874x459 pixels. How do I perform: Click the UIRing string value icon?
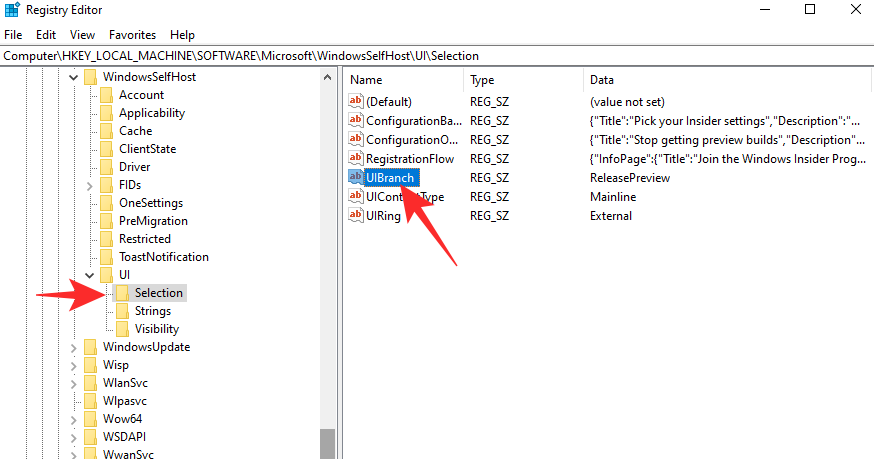(x=356, y=215)
